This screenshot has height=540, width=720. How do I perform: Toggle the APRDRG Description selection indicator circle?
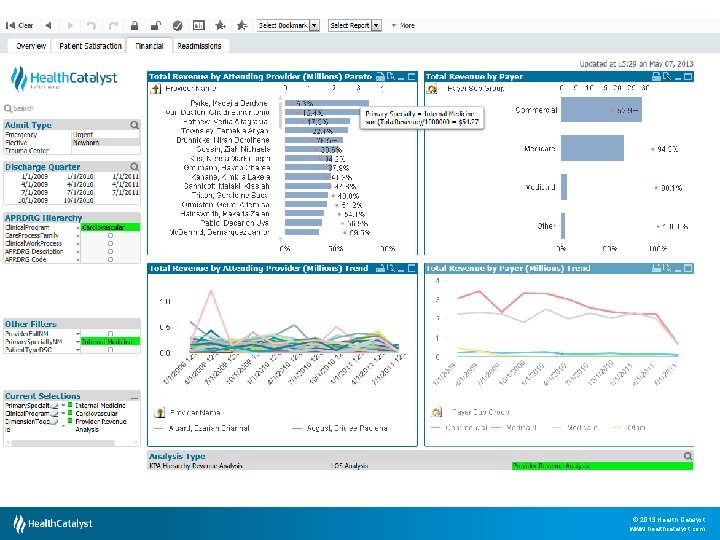(x=110, y=252)
